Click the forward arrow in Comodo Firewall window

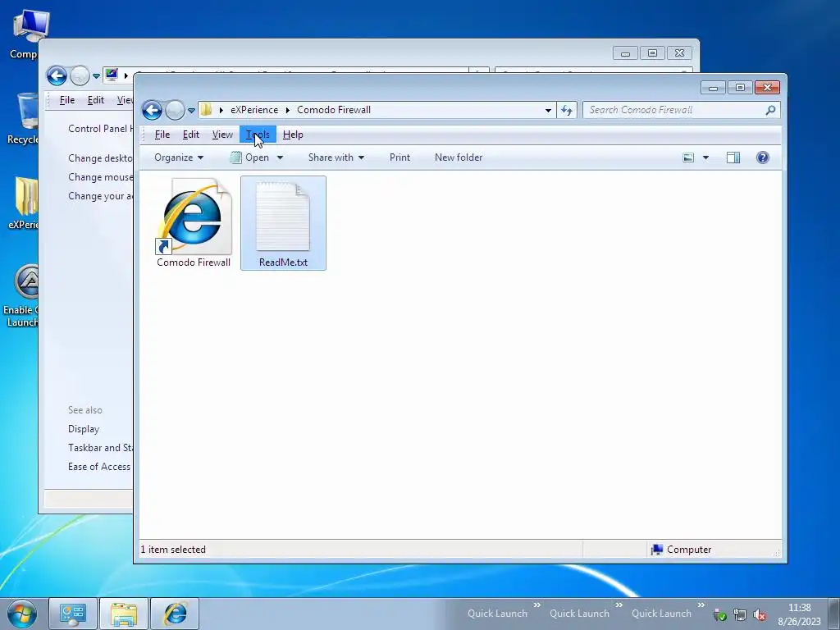(x=175, y=111)
